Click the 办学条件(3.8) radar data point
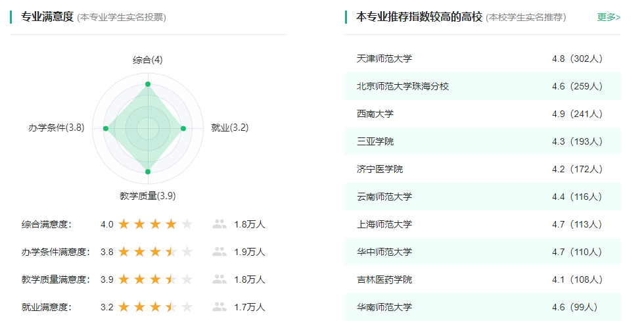 point(106,128)
